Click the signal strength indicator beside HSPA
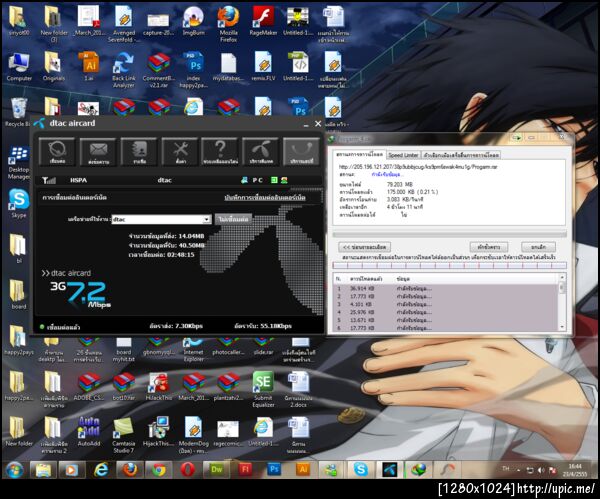The height and width of the screenshot is (499, 600). point(49,180)
